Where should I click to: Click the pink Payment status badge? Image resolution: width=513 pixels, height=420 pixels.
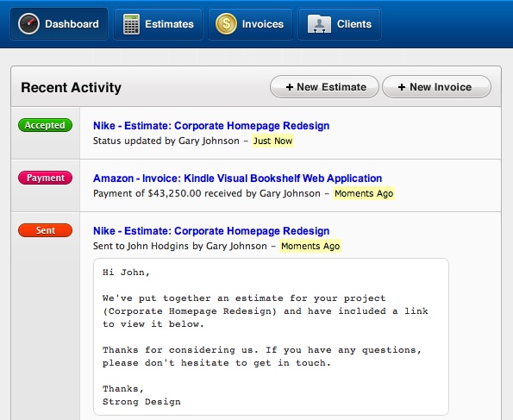pyautogui.click(x=45, y=178)
